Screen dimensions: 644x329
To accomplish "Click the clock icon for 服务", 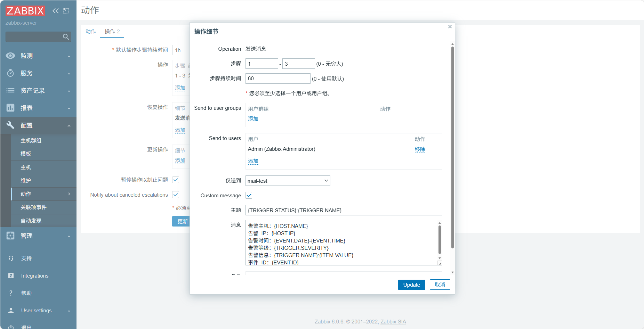I will point(10,73).
